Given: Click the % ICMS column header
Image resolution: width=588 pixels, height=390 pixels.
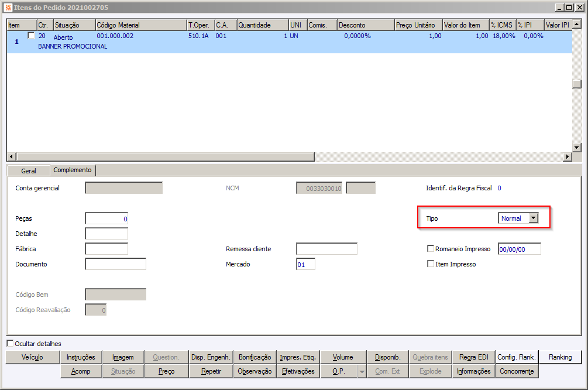Looking at the screenshot, I should (x=503, y=25).
